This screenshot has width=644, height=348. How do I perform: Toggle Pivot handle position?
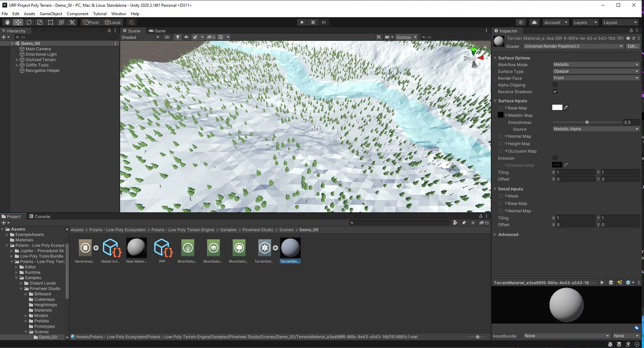(x=91, y=22)
